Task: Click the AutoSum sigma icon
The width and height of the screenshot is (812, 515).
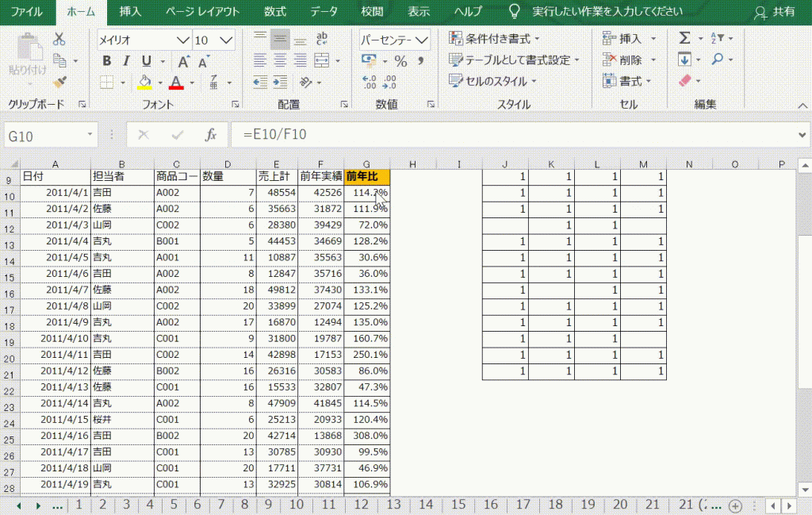Action: pyautogui.click(x=684, y=38)
